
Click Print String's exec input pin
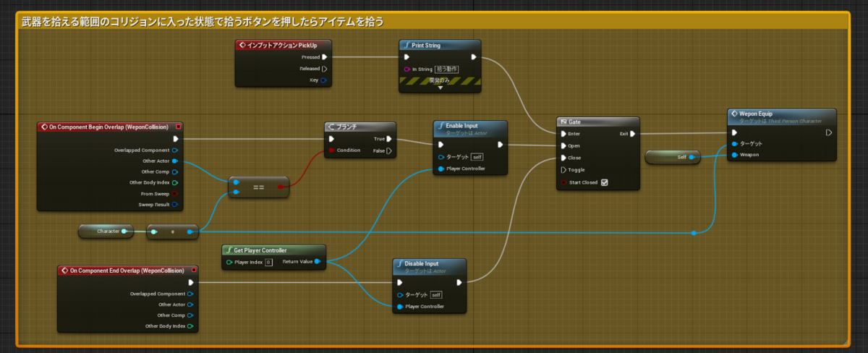(x=407, y=57)
